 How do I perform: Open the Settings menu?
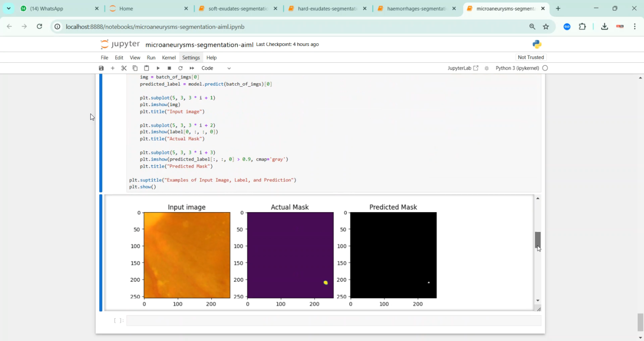point(191,58)
